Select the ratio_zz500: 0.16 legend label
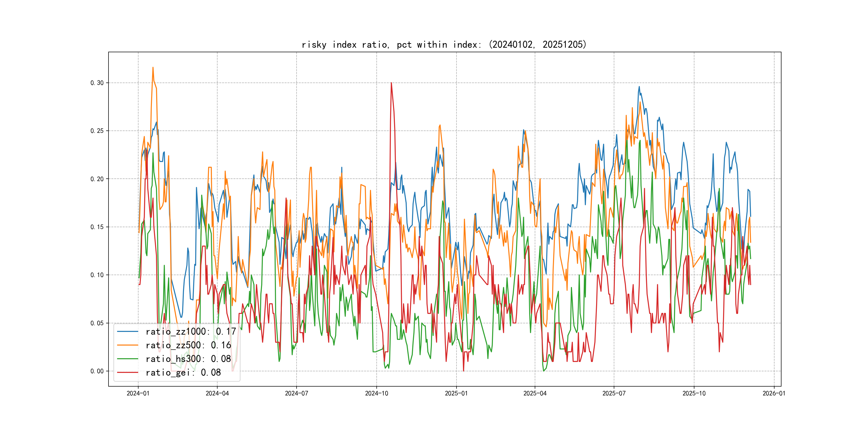 [x=188, y=345]
